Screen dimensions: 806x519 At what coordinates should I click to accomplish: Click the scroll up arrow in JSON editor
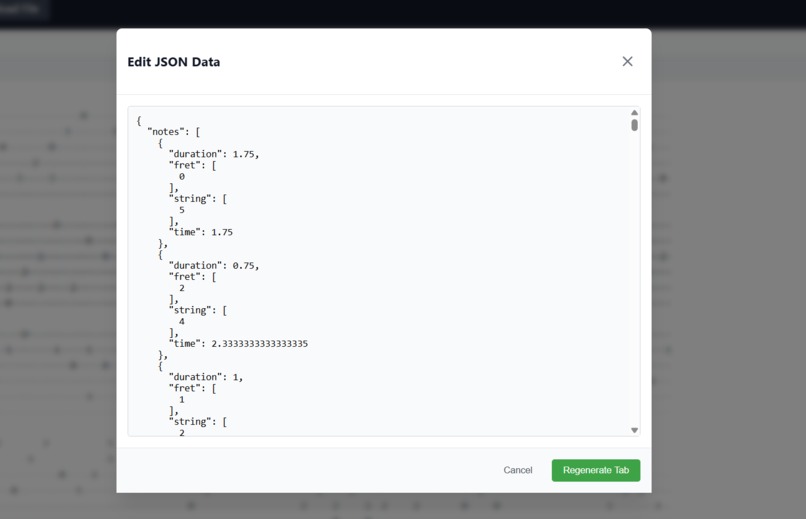tap(634, 113)
